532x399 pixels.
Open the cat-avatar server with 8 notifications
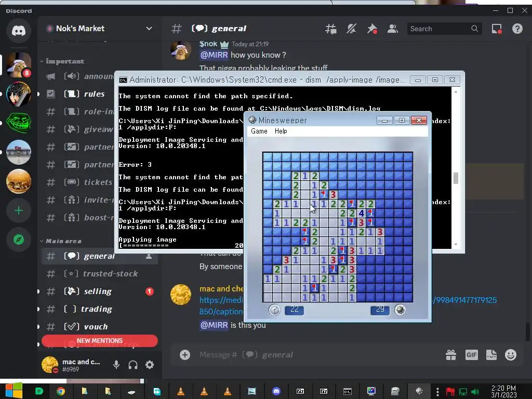pyautogui.click(x=19, y=65)
